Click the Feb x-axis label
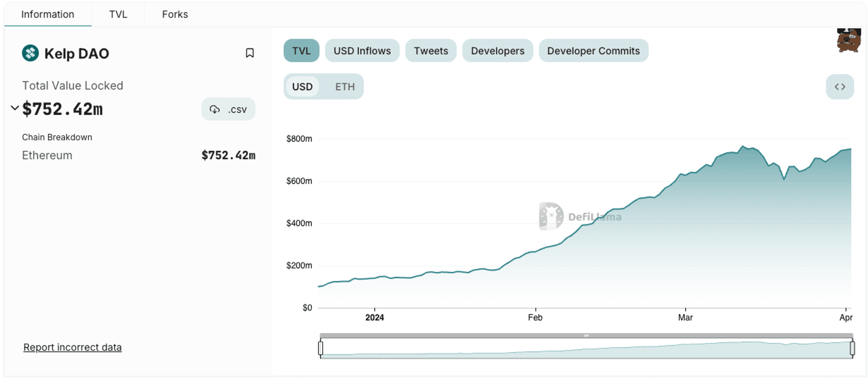The width and height of the screenshot is (868, 378). (535, 318)
